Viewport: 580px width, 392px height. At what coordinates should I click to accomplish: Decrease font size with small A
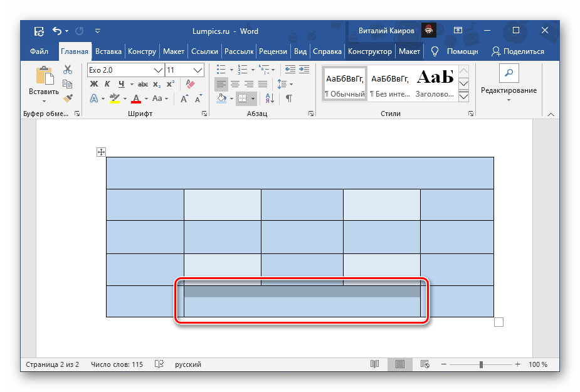click(x=199, y=98)
